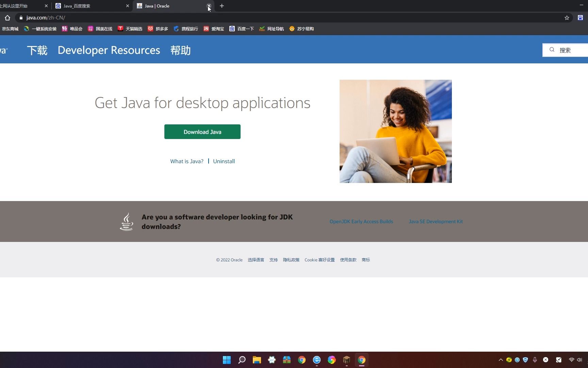Click the 搜索 search field
The height and width of the screenshot is (368, 588).
point(565,50)
